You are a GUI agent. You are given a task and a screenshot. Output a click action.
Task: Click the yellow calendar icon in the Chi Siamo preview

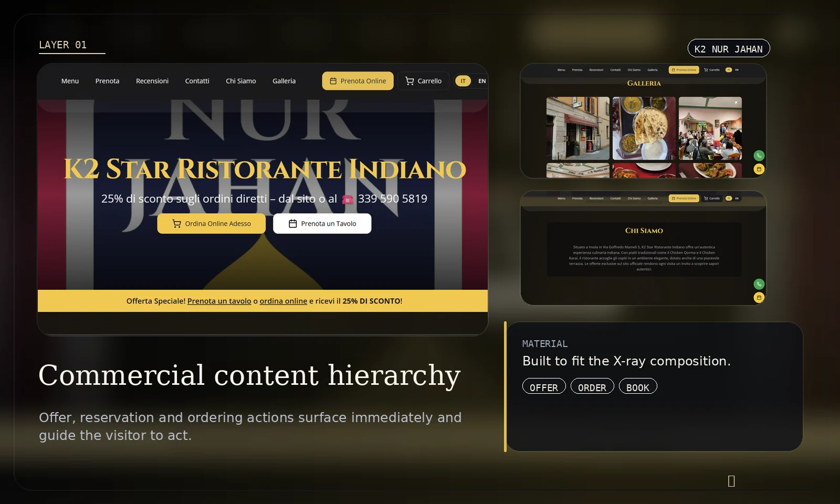(x=759, y=298)
